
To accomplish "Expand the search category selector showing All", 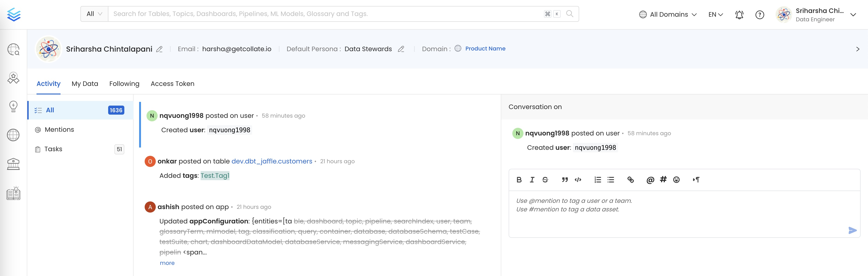I will point(94,13).
